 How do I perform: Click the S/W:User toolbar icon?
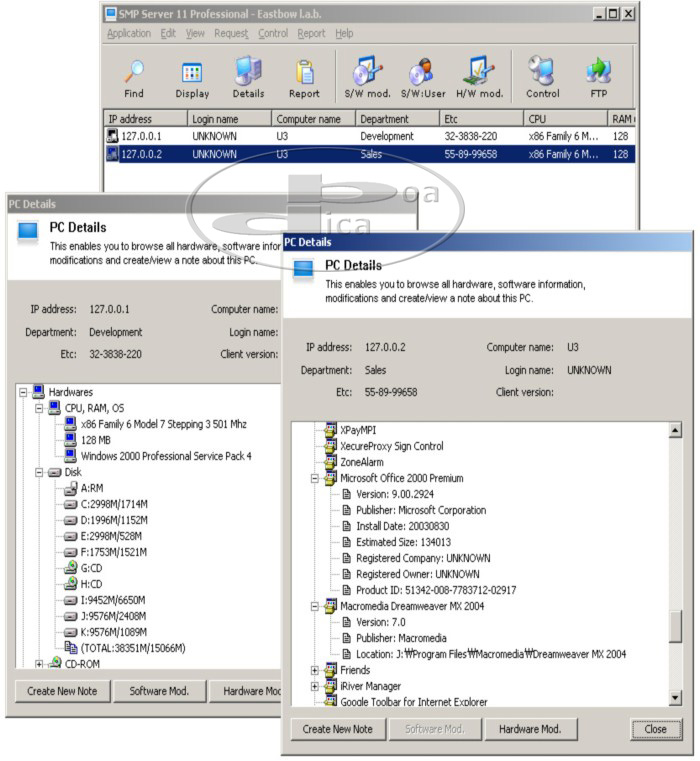(x=422, y=73)
